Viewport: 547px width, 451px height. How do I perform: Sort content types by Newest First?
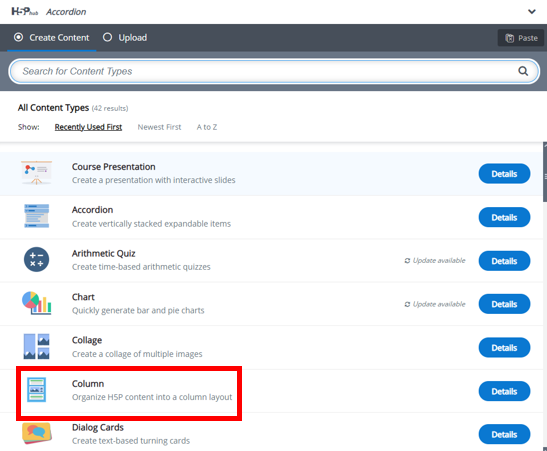(159, 127)
